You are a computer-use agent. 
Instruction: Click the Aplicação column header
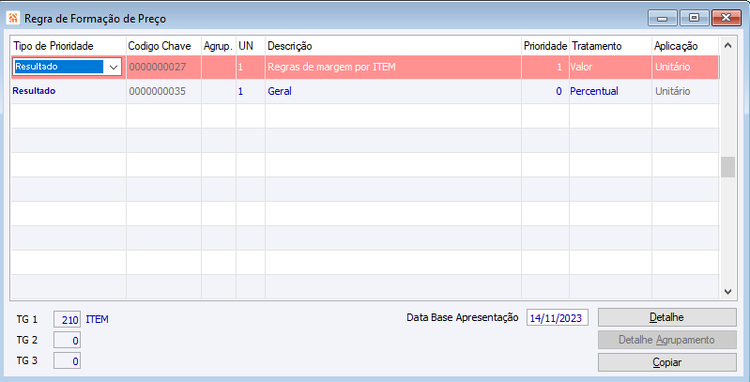pyautogui.click(x=685, y=46)
